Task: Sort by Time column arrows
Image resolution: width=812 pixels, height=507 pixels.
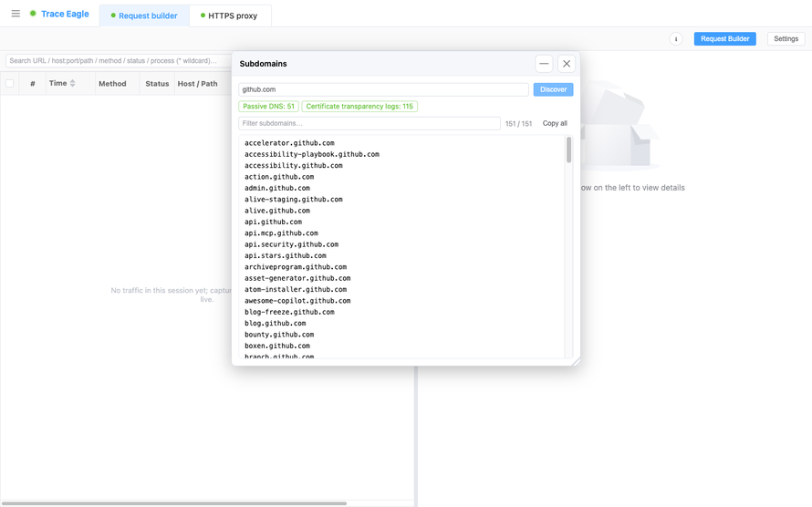Action: click(72, 83)
